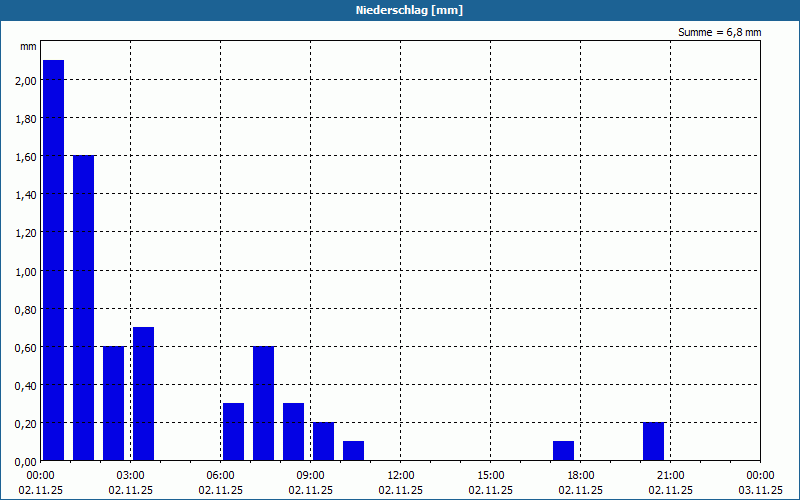
Task: Select the 1,60 mm precipitation bar
Action: coord(84,308)
